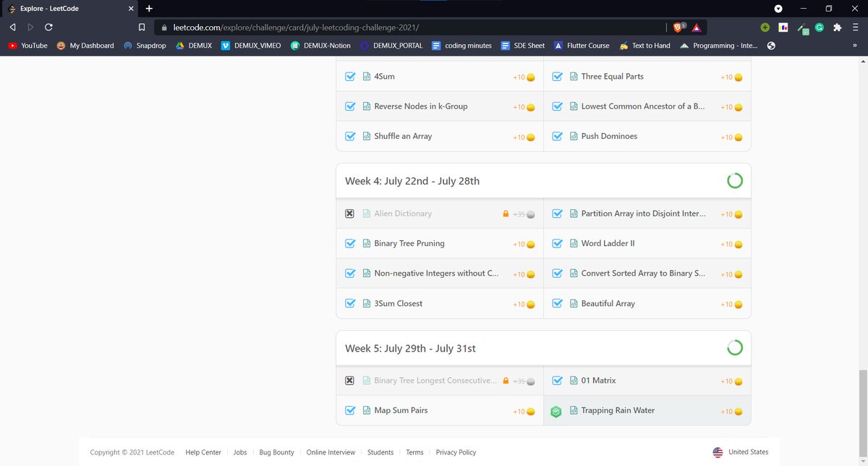868x466 pixels.
Task: Click the gold coin next to Beautiful Array
Action: [x=738, y=305]
